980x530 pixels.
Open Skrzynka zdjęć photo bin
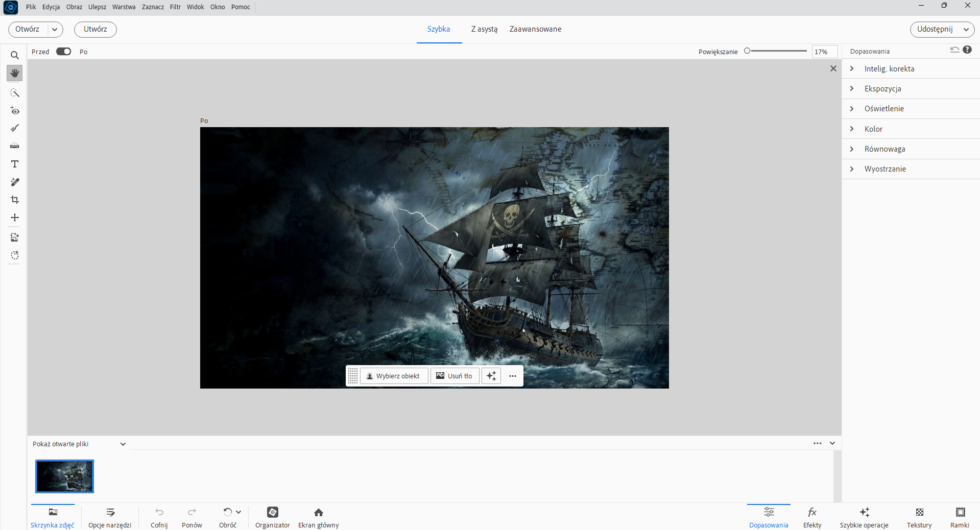[x=53, y=517]
